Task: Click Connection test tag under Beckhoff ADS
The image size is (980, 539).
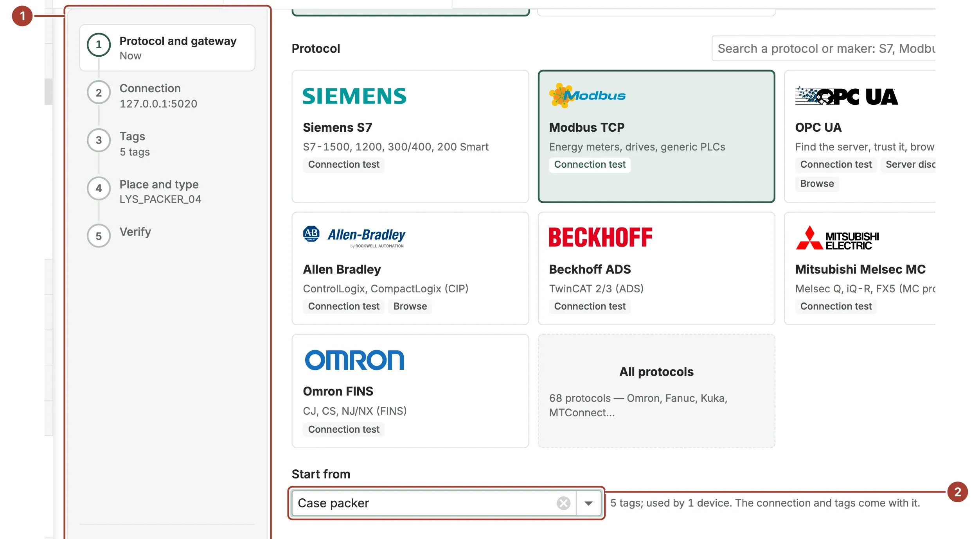Action: point(590,306)
